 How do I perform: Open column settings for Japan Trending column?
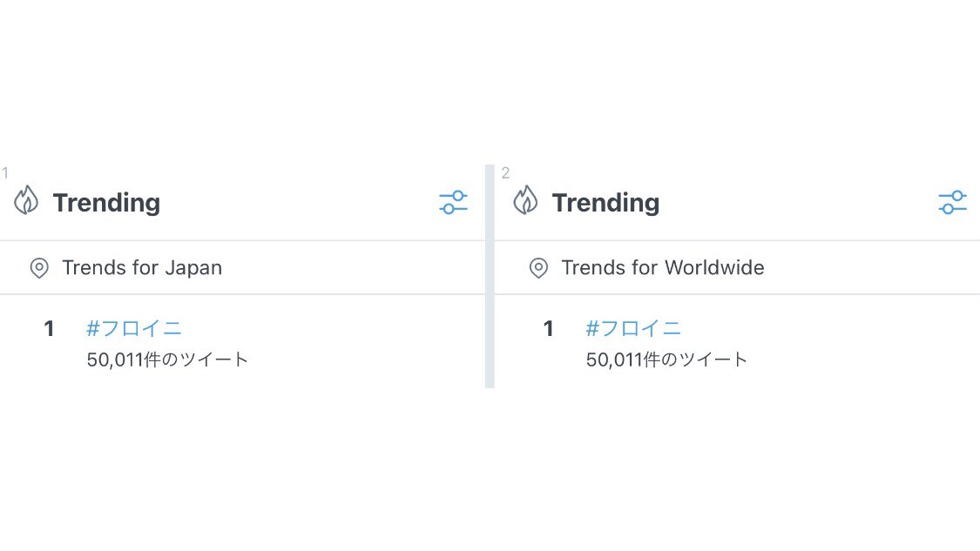coord(453,203)
